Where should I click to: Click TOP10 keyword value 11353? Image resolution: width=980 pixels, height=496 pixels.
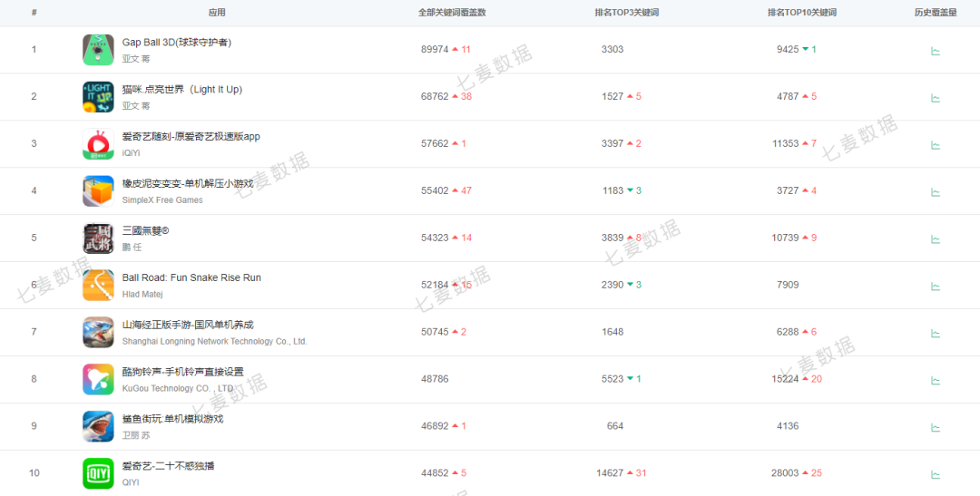(786, 143)
